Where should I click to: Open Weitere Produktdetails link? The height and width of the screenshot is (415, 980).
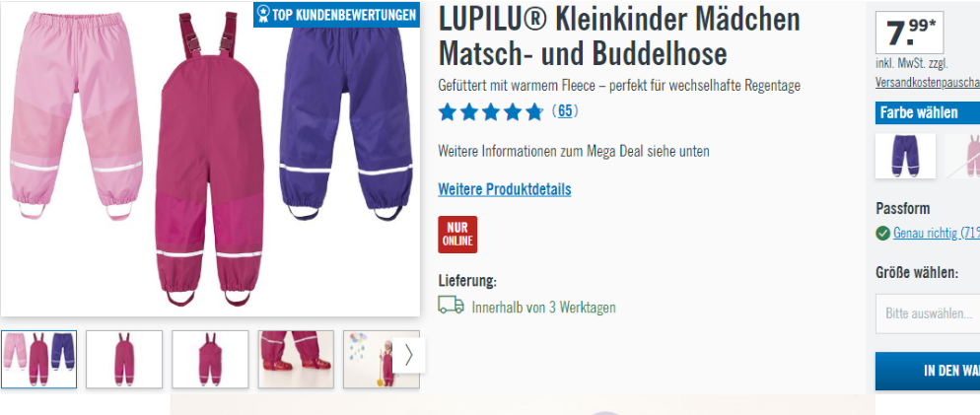pos(505,189)
